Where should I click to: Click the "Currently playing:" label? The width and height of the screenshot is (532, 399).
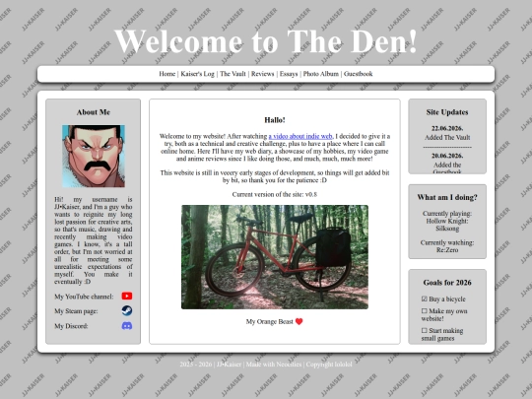pyautogui.click(x=447, y=214)
